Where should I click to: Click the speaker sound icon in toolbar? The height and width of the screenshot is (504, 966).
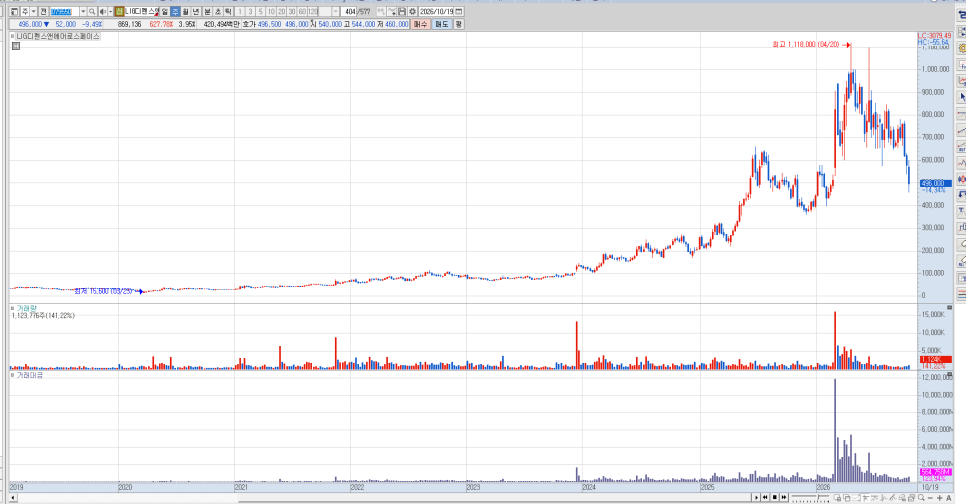tap(102, 11)
